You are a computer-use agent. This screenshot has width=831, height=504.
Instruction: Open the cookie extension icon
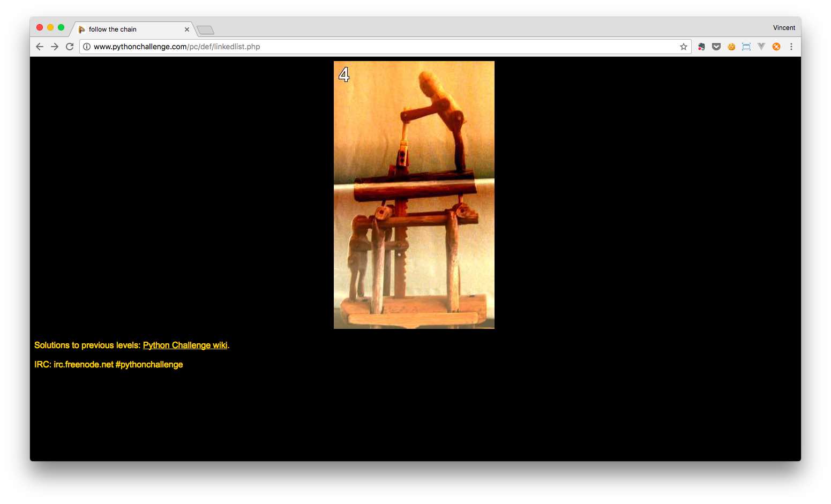coord(731,47)
